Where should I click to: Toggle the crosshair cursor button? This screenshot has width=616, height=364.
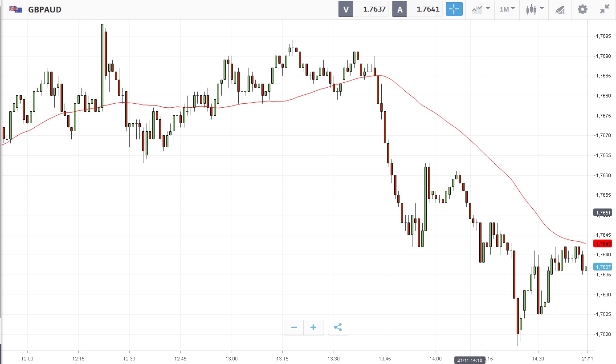coord(454,9)
